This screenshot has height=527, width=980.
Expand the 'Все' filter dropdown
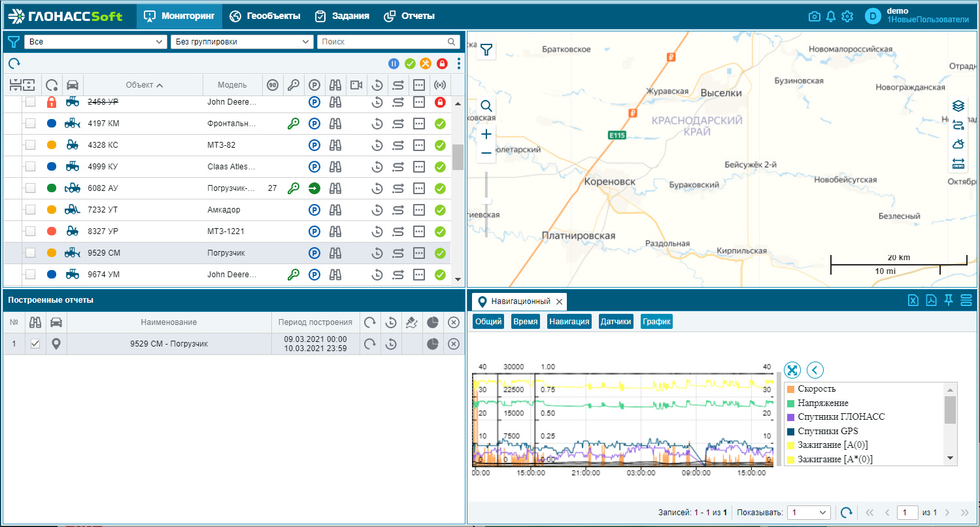(95, 42)
